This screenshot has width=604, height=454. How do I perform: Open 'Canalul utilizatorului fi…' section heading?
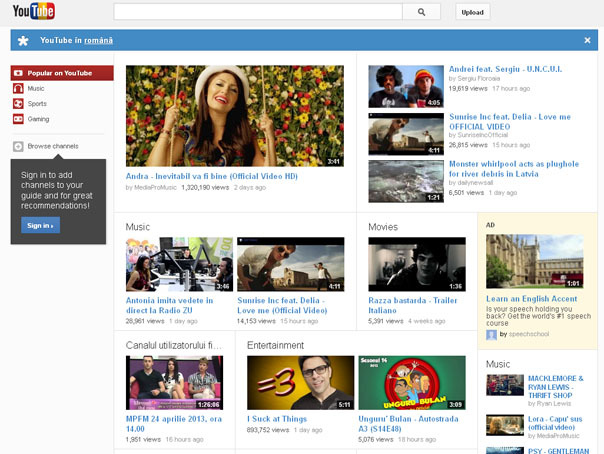point(174,345)
